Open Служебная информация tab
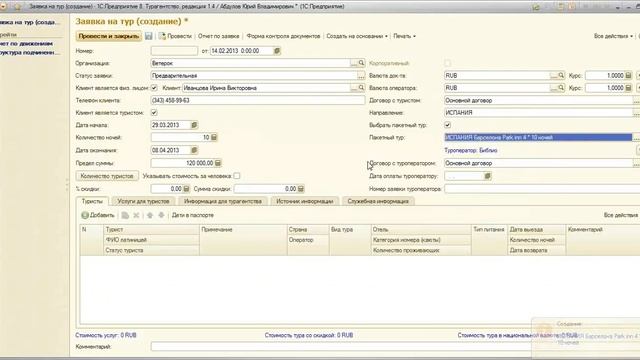 (378, 201)
